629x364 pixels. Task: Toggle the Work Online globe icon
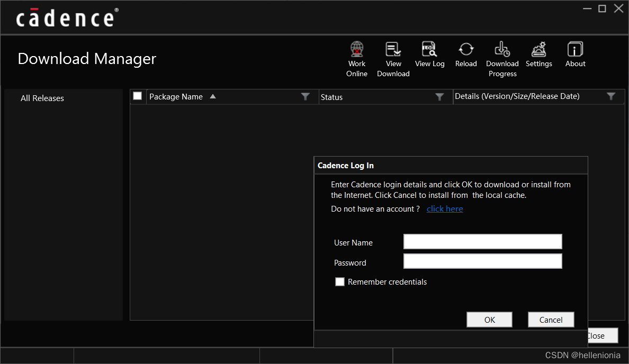pyautogui.click(x=357, y=49)
